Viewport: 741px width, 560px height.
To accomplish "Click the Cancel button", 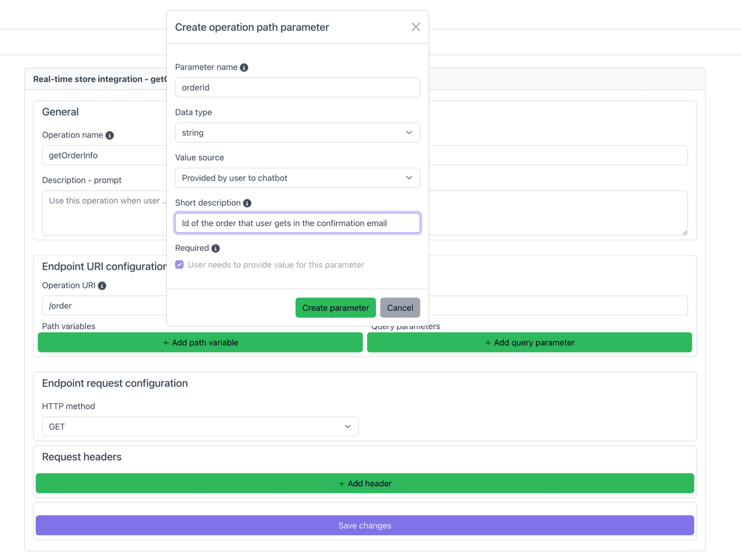I will 400,307.
